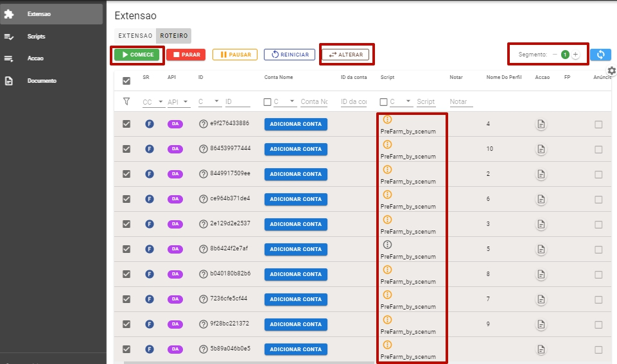The width and height of the screenshot is (617, 364).
Task: Open Accao document icon for profile 10
Action: pos(541,150)
